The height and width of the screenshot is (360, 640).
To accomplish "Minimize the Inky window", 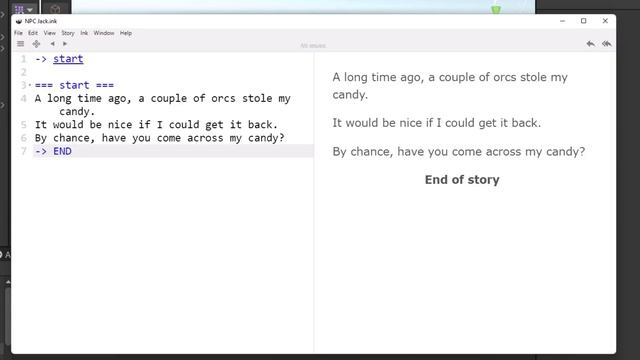I will tap(562, 21).
